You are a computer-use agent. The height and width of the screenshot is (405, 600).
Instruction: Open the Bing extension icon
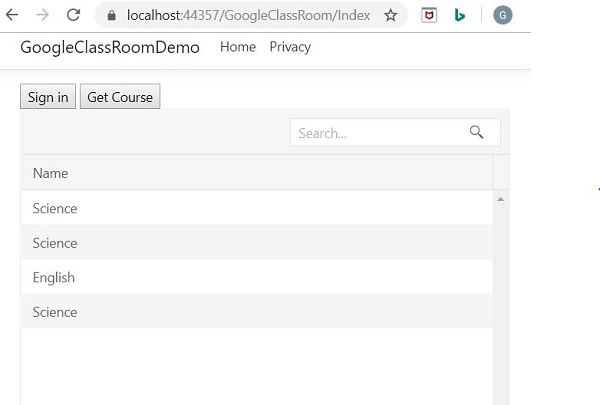459,15
